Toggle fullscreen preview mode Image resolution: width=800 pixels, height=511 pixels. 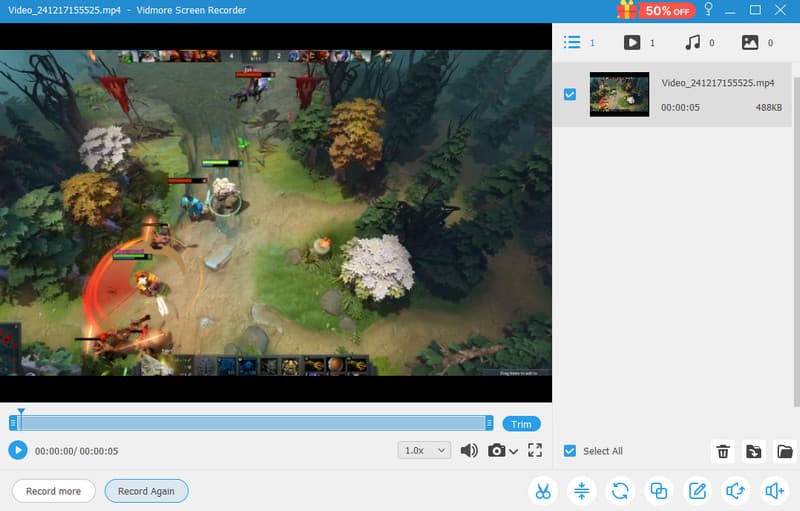click(x=534, y=451)
